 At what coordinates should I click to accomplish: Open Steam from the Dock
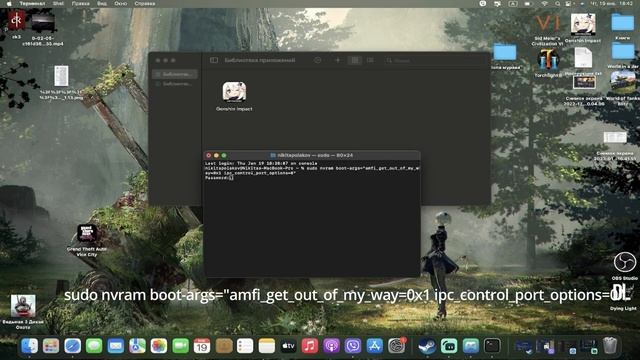(x=427, y=346)
